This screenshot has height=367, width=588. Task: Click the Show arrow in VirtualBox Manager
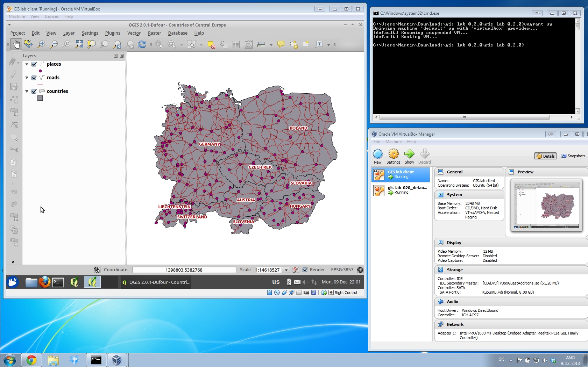(x=409, y=156)
